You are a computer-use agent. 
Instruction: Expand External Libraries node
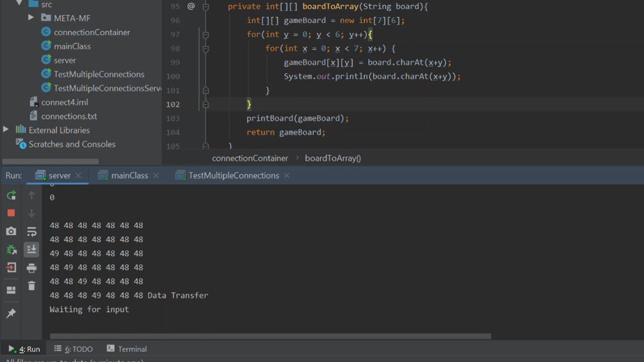click(6, 130)
